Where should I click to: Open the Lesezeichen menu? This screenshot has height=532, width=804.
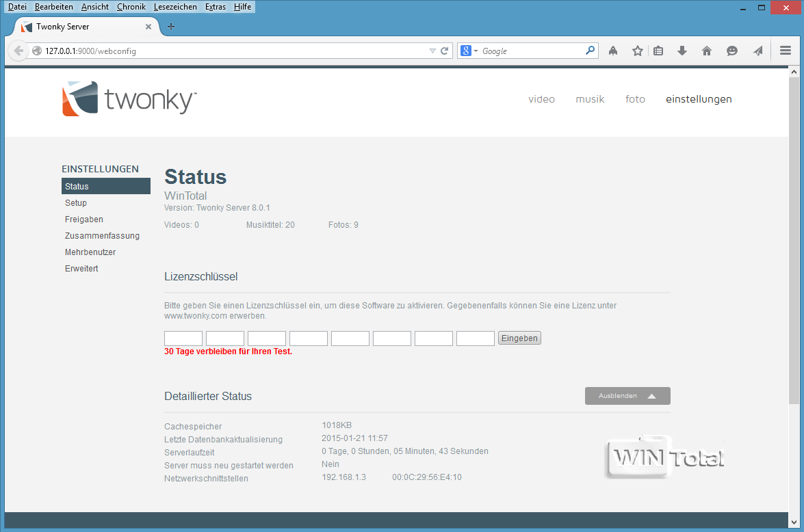pyautogui.click(x=175, y=7)
